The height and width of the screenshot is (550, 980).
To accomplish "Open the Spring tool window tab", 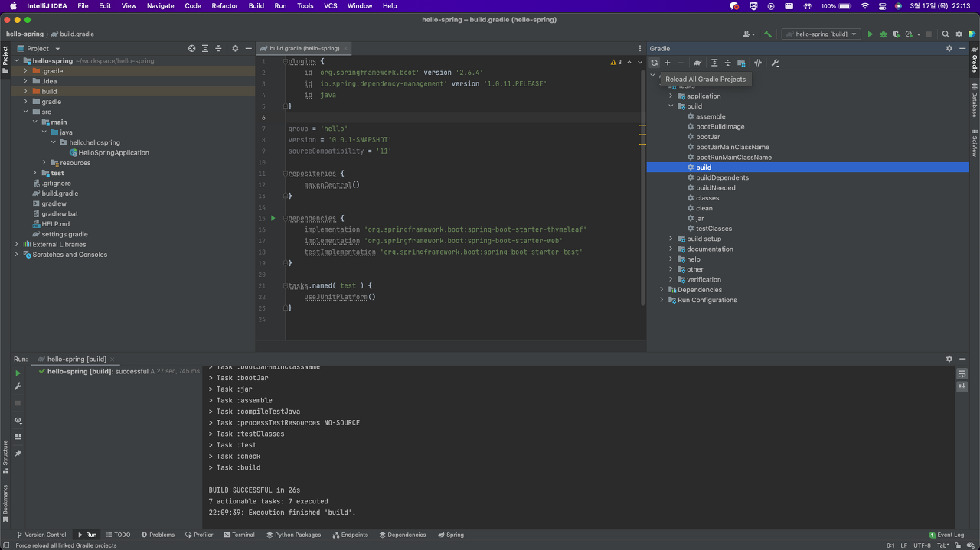I will click(x=451, y=535).
